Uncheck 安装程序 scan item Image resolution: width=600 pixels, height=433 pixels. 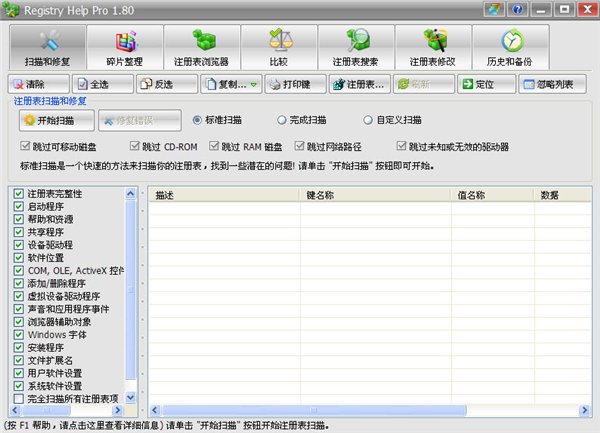pyautogui.click(x=18, y=347)
